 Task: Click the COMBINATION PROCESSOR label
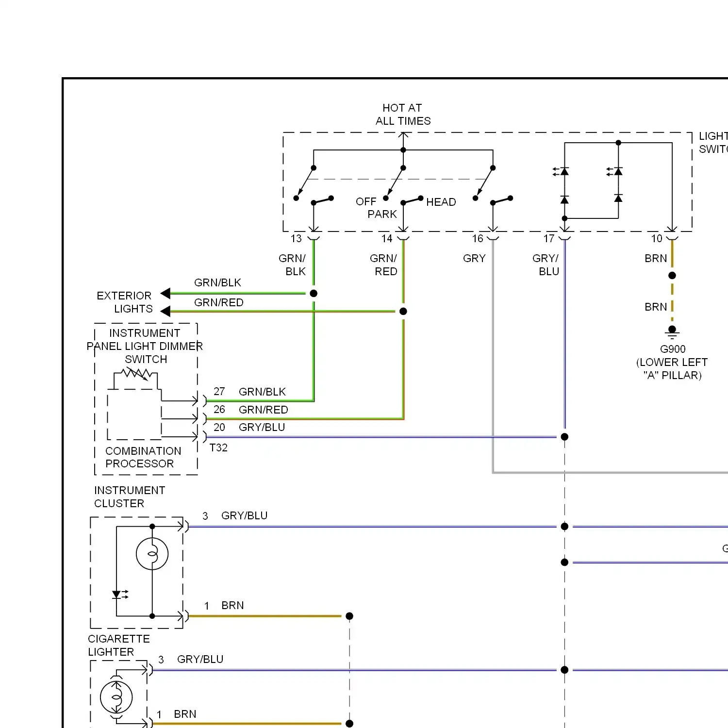(x=143, y=457)
